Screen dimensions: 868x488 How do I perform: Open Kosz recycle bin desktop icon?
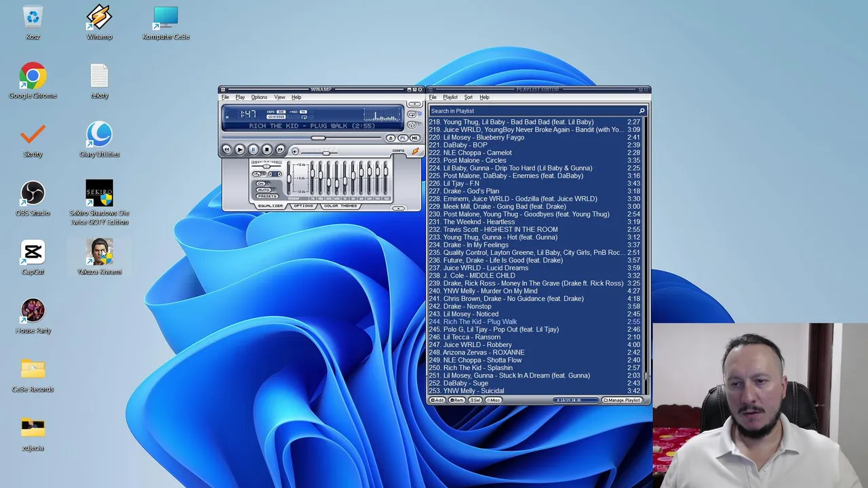pos(33,22)
